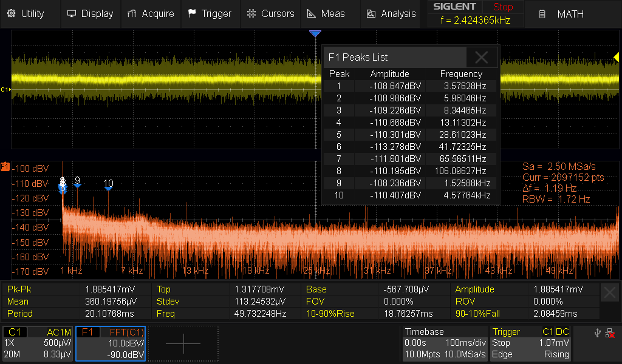Close the measurements statistics panel

(x=610, y=293)
